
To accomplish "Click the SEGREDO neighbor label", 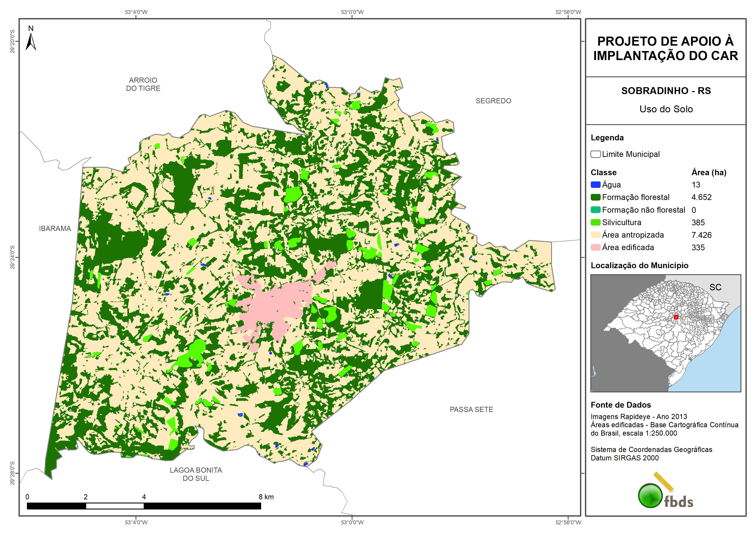I will 493,101.
